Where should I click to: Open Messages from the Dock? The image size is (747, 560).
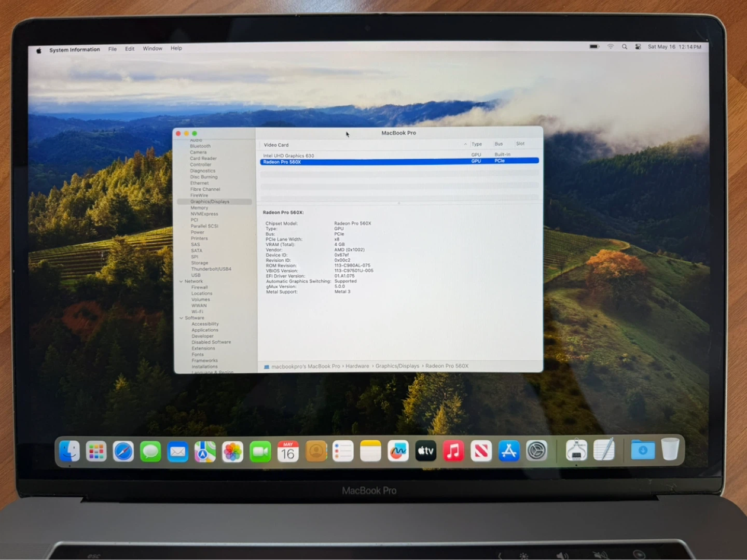[150, 451]
